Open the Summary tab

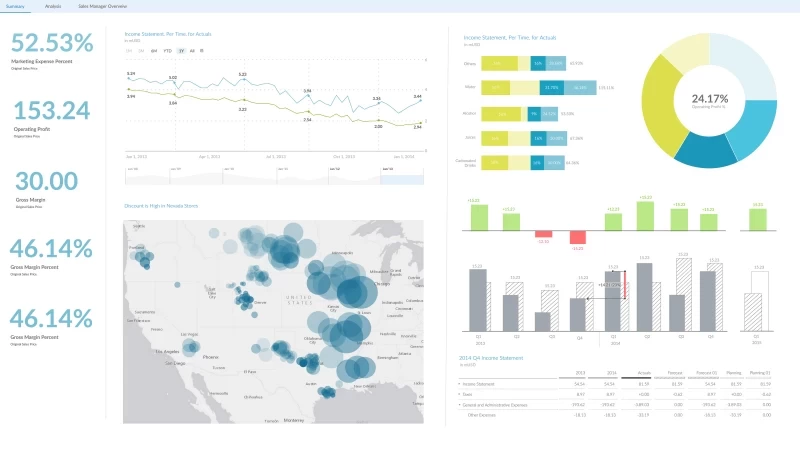(x=15, y=6)
